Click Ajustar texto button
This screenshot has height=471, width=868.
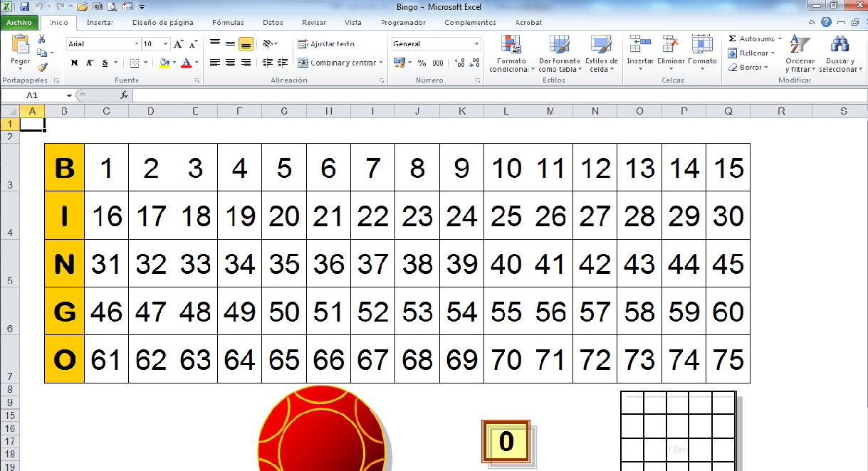326,44
